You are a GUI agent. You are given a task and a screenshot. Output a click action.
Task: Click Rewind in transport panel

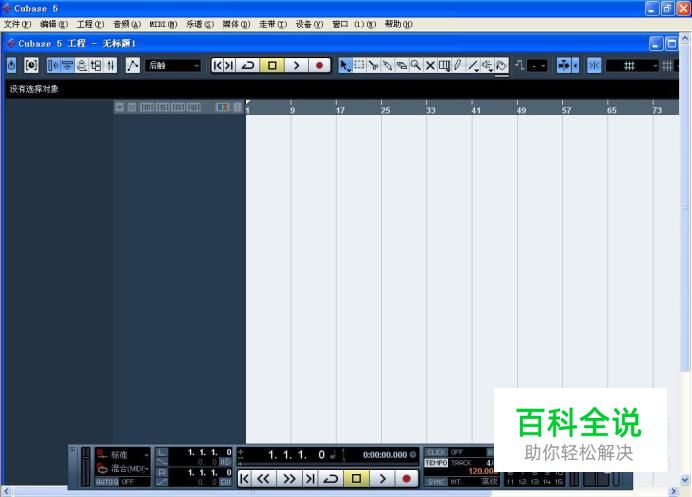[263, 478]
